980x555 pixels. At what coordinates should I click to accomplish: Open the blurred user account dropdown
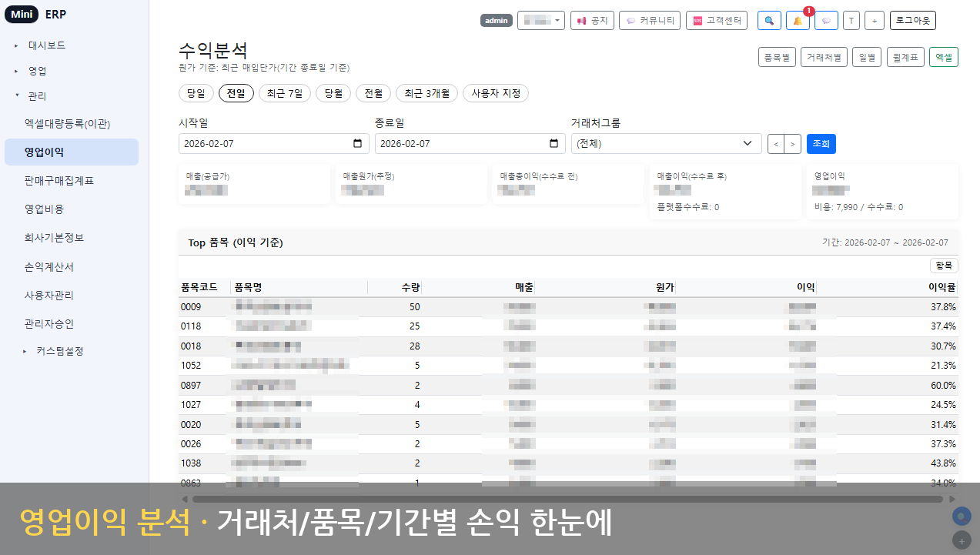tap(541, 21)
